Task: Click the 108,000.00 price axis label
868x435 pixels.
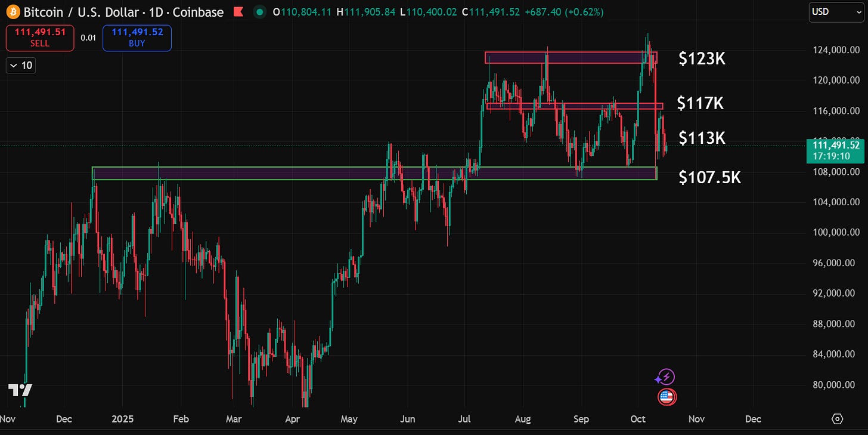Action: pos(836,172)
